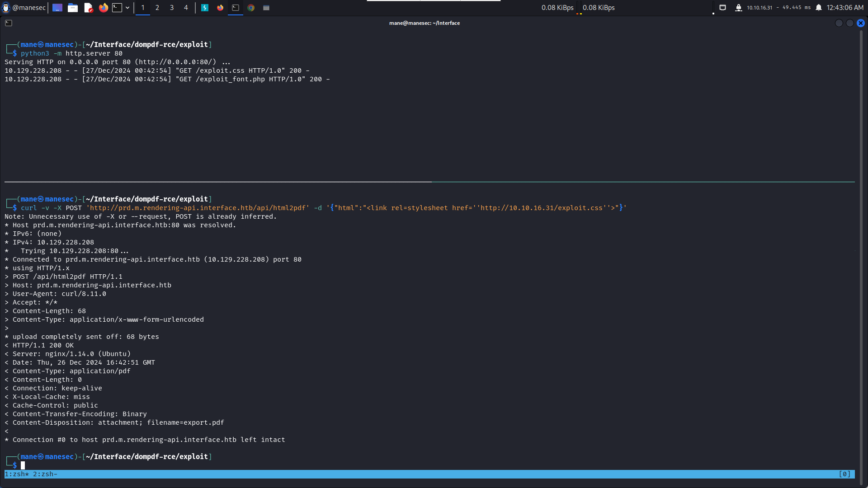868x488 pixels.
Task: Click the GET /exploit_font.php log line
Action: 167,79
